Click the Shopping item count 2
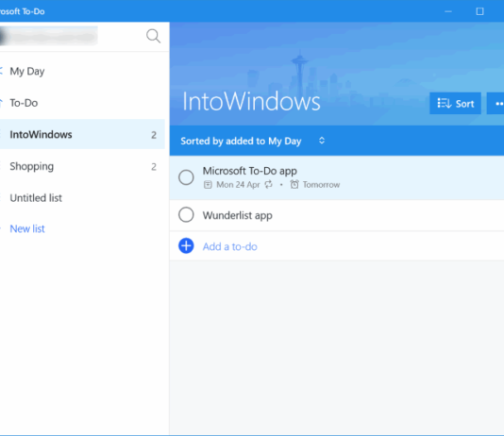The height and width of the screenshot is (436, 504). (154, 167)
